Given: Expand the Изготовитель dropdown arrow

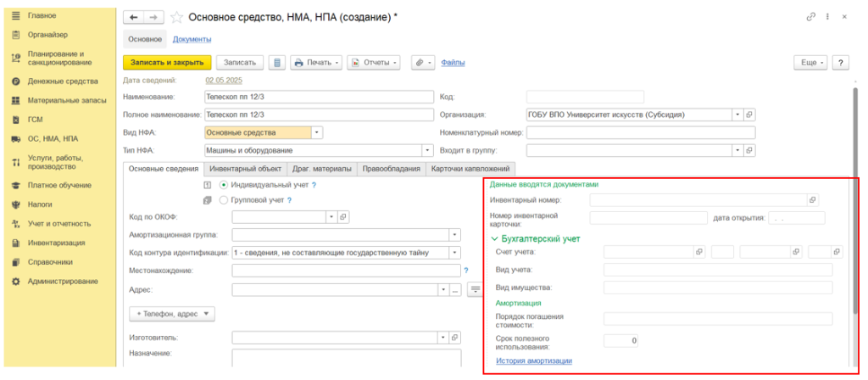Looking at the screenshot, I should 443,338.
